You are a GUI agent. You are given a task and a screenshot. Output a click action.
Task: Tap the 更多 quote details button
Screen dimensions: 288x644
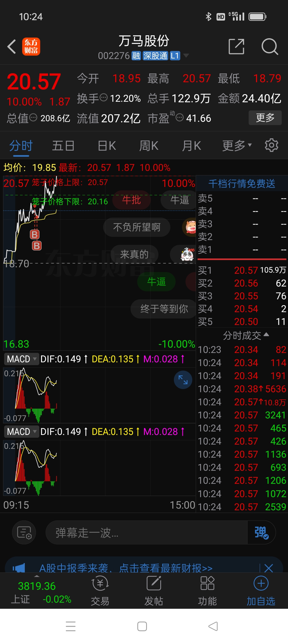pos(265,117)
